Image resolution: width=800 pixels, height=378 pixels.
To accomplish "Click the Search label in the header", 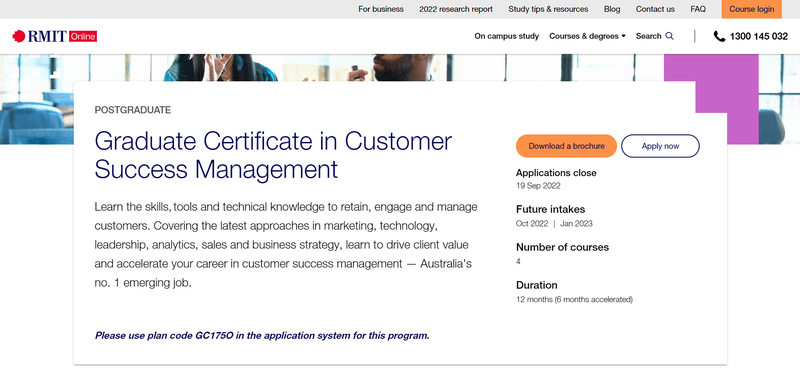I will point(648,36).
